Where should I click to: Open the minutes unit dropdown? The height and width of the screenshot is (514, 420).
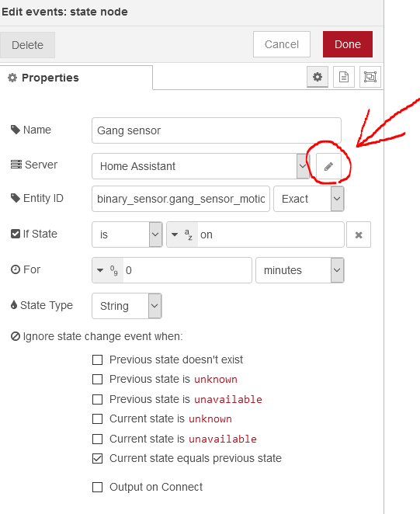300,270
